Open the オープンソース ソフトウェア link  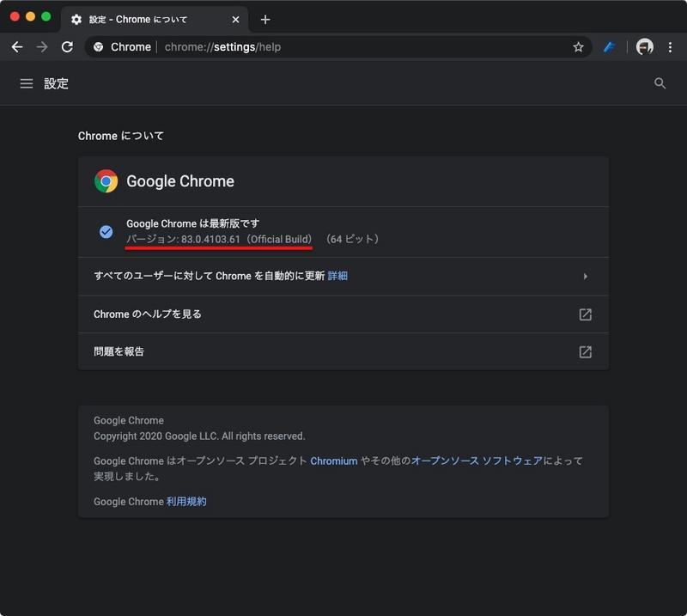(x=477, y=460)
